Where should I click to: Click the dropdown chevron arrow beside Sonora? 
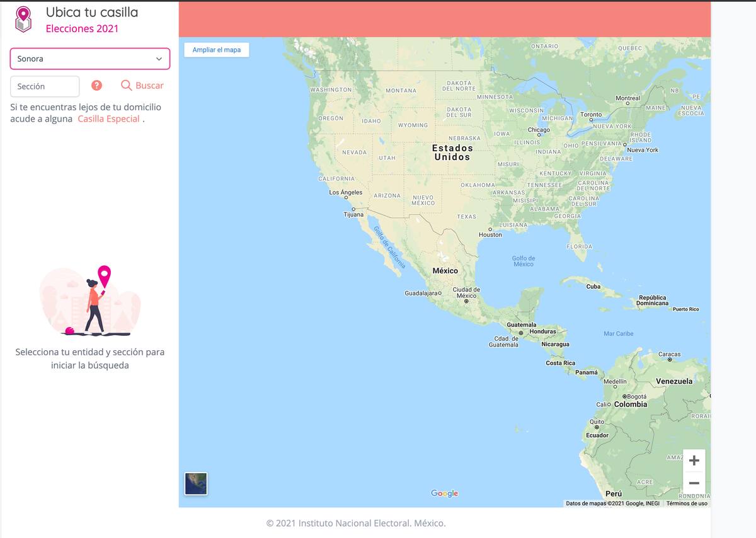click(159, 59)
